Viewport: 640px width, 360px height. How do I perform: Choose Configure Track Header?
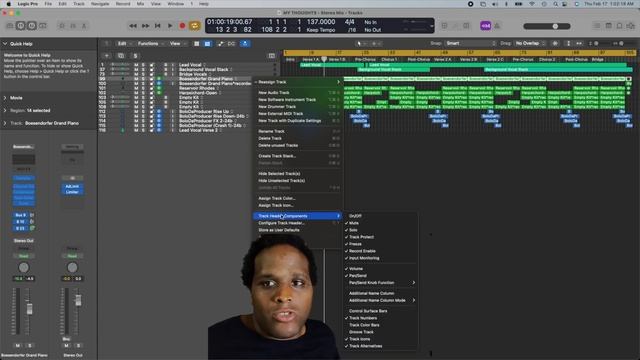(297, 223)
